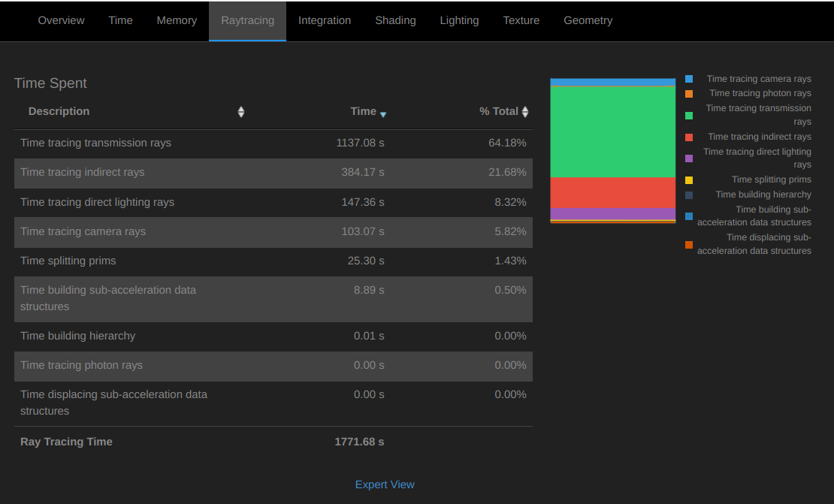The width and height of the screenshot is (834, 504).
Task: Click transmission rays green legend swatch
Action: (x=689, y=116)
